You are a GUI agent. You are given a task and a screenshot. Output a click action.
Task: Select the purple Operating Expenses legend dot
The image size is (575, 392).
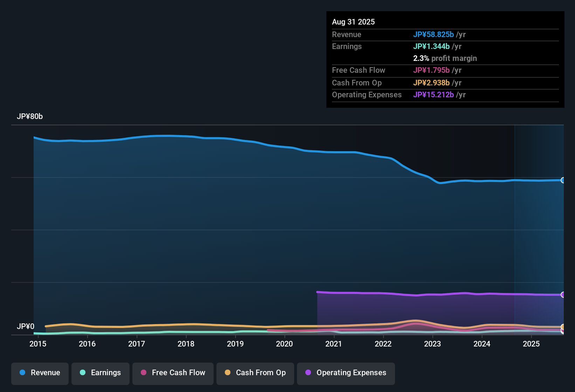(308, 373)
